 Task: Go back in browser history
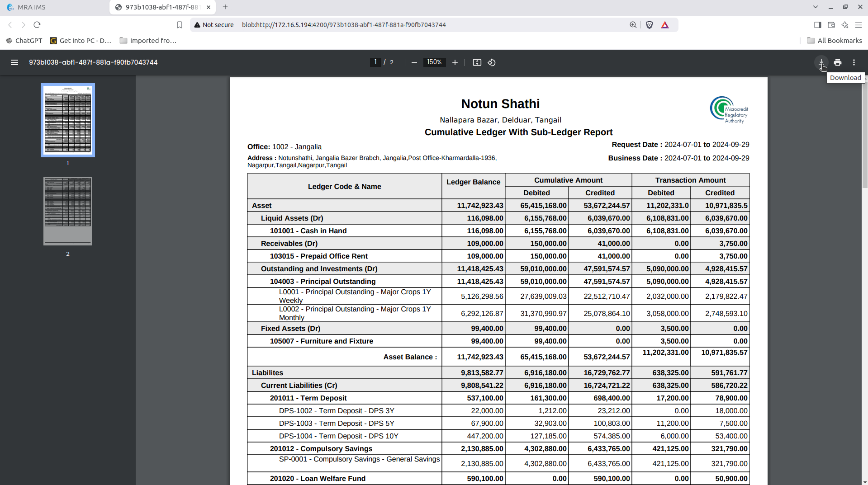point(10,25)
